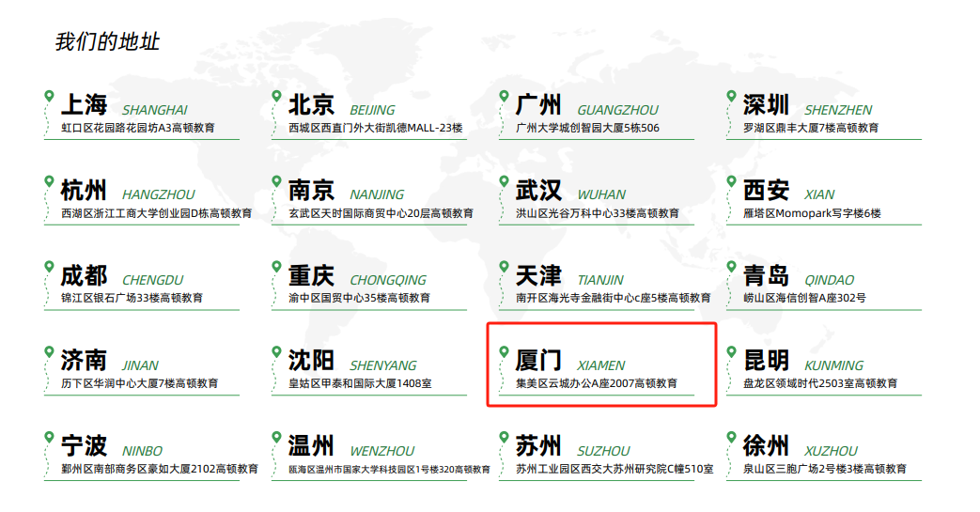
Task: Click address 雁塔区Momopark写字楼6楼
Action: 812,213
